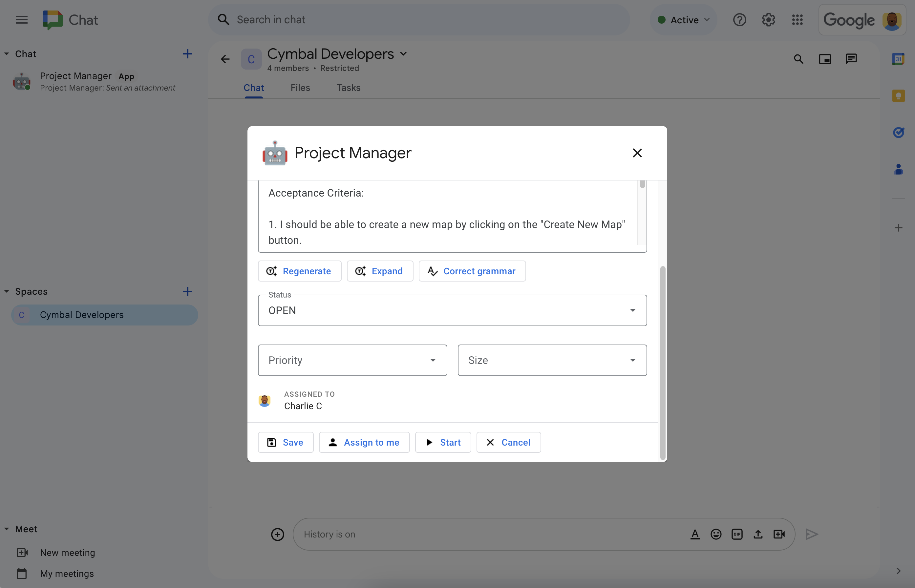Click the back arrow navigation icon
The image size is (915, 588).
click(x=225, y=59)
